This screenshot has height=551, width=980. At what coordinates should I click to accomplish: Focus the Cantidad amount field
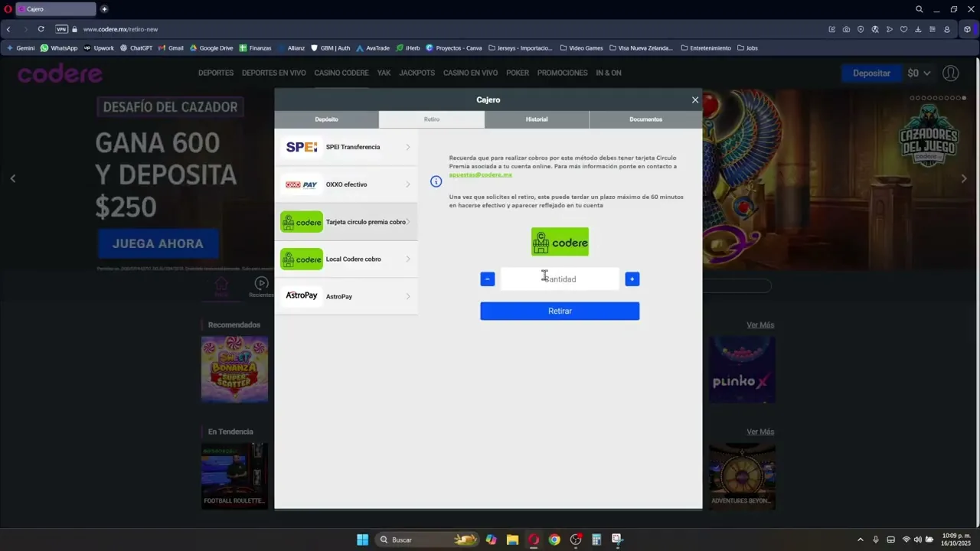(560, 279)
